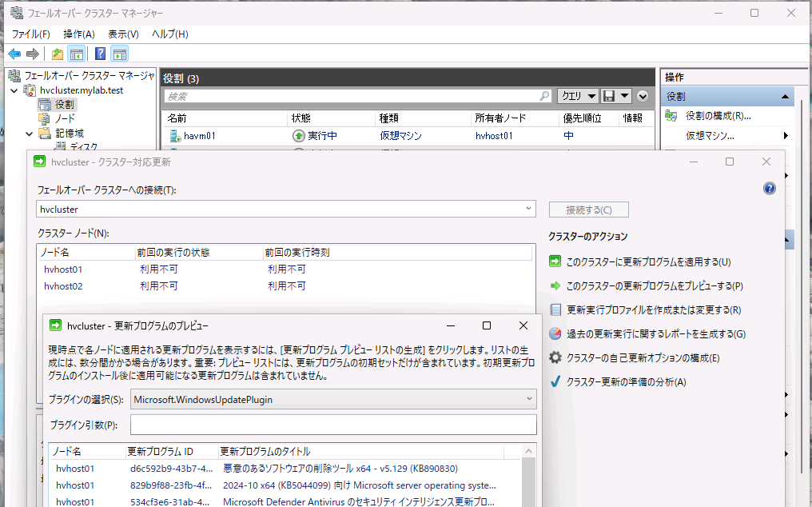Collapse the hvcluster.mylab.test tree node
The height and width of the screenshot is (507, 812).
coord(14,90)
